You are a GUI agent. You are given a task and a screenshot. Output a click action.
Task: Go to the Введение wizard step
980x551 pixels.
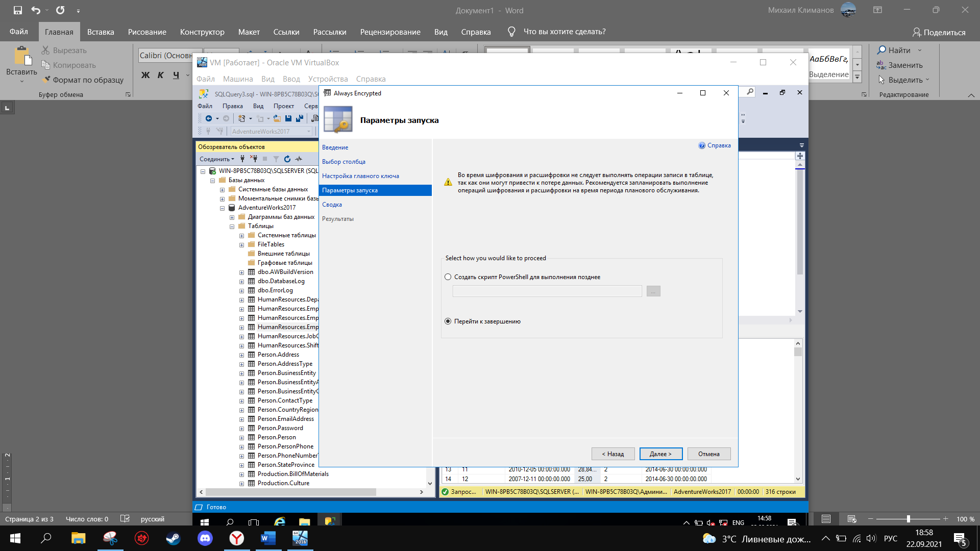[x=335, y=147]
